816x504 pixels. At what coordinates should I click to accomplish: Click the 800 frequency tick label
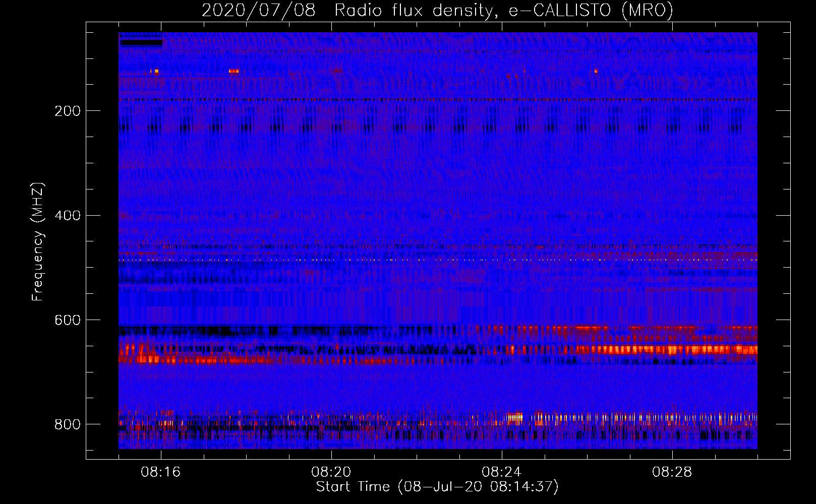pyautogui.click(x=68, y=425)
